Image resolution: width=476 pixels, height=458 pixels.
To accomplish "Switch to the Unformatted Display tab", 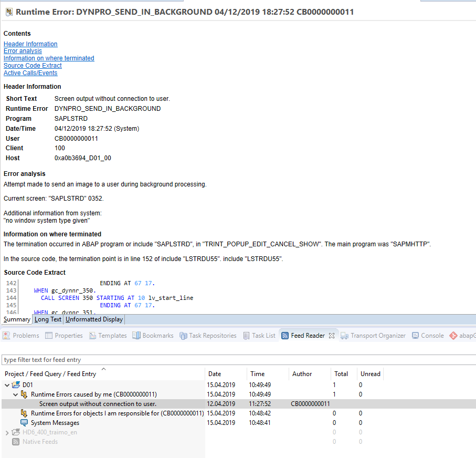I will (x=94, y=319).
